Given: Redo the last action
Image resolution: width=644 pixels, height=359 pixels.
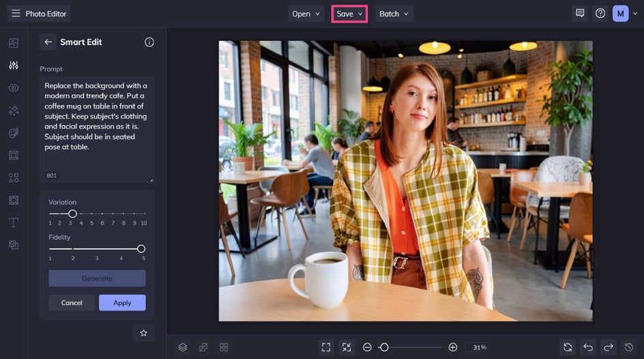Looking at the screenshot, I should 609,347.
